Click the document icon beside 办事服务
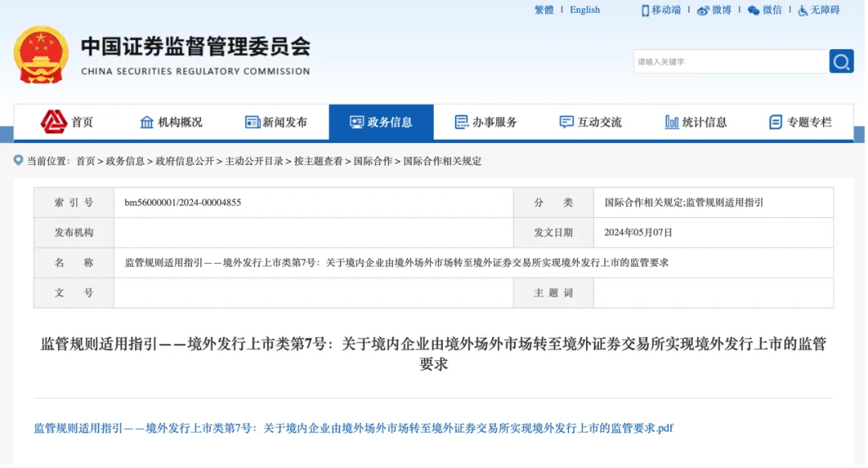 pos(463,122)
